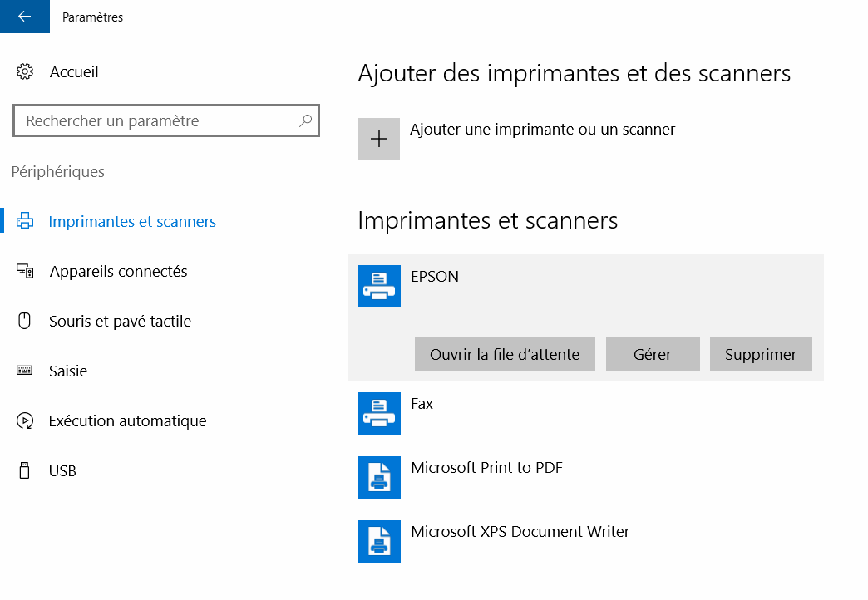Go to Accueil settings home

[74, 72]
